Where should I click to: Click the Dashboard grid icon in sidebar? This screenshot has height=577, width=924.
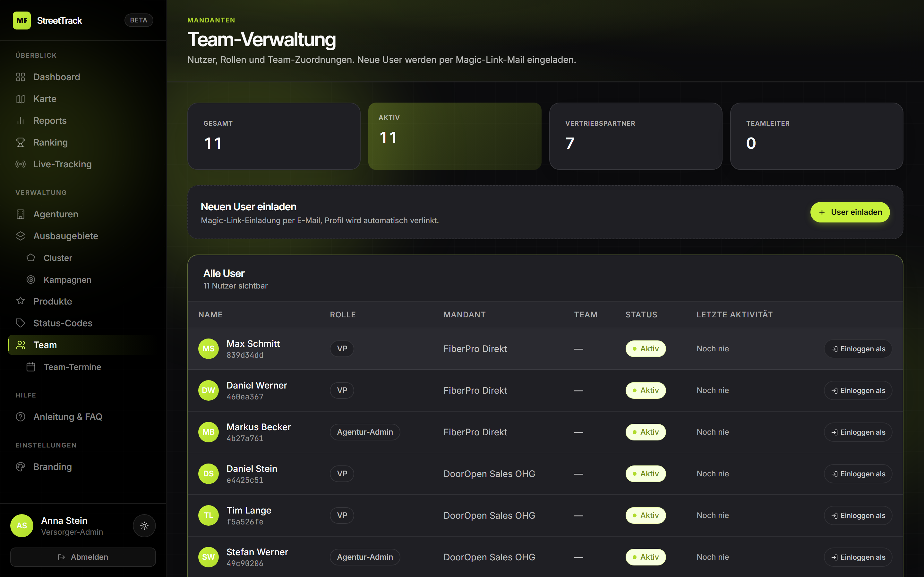(x=21, y=77)
